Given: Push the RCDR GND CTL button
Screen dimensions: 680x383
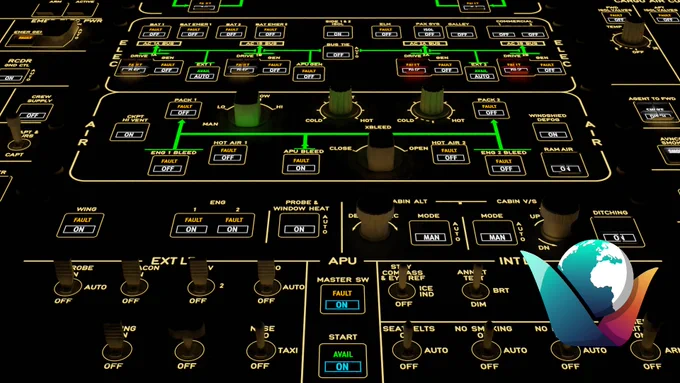Looking at the screenshot, I should (12, 77).
